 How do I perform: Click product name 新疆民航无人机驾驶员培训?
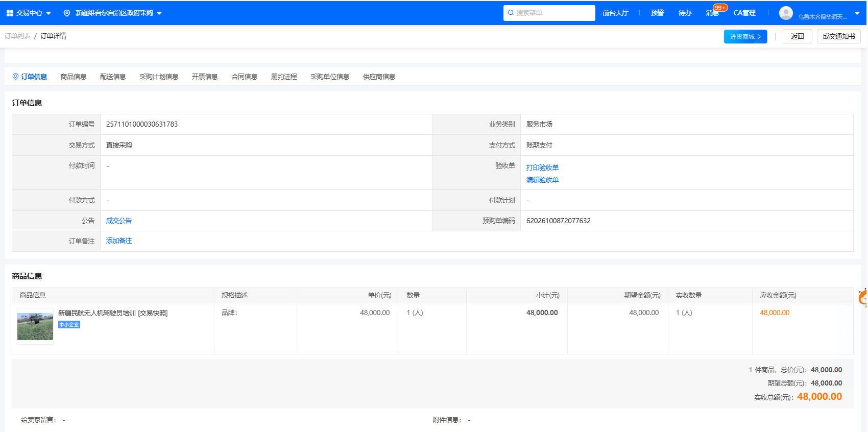(x=97, y=313)
